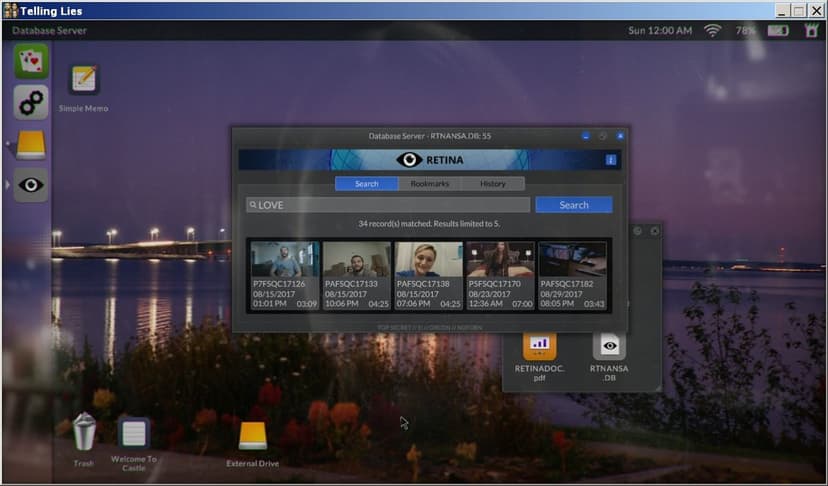Click the search field containing LOVE
The height and width of the screenshot is (486, 828).
(388, 205)
